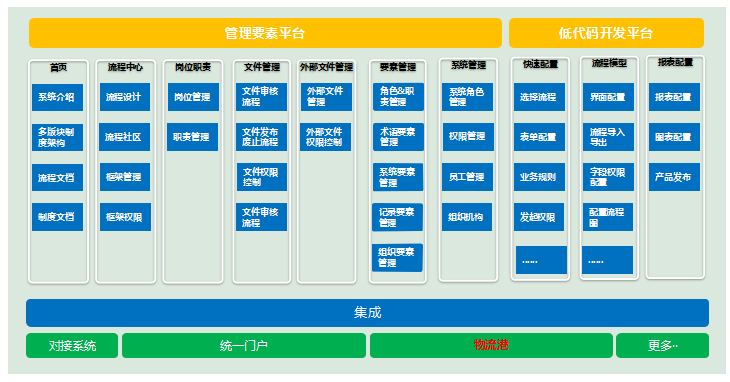Click the blue 集成 bar
Viewport: 730px width, 382px height.
[367, 313]
